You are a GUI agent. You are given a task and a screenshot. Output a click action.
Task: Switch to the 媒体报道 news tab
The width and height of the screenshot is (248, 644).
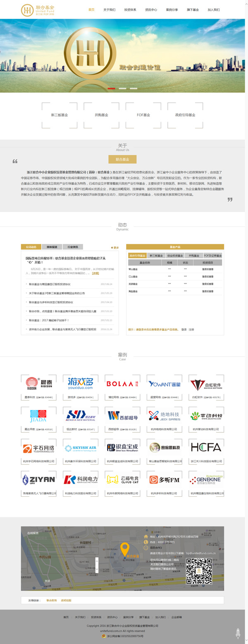coord(52,247)
